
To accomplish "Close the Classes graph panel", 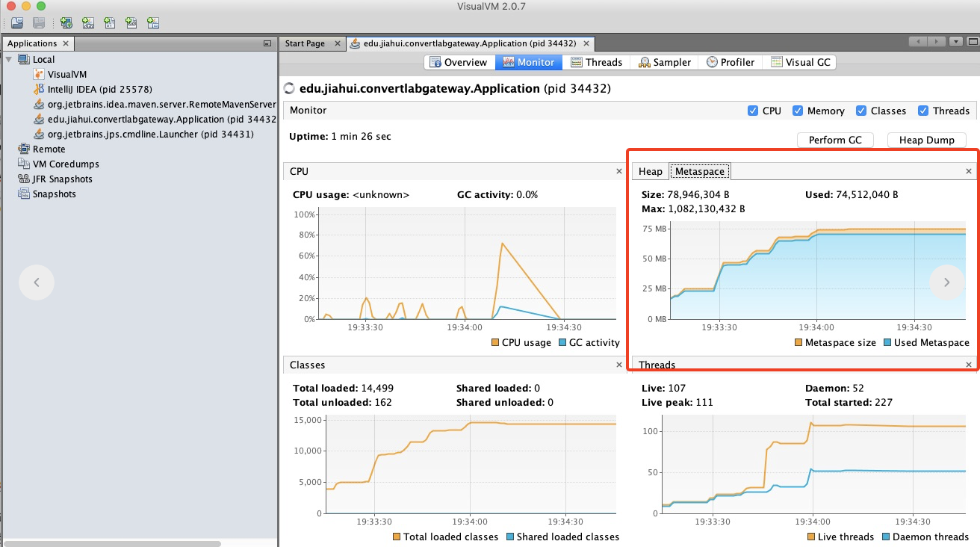I will pos(618,365).
